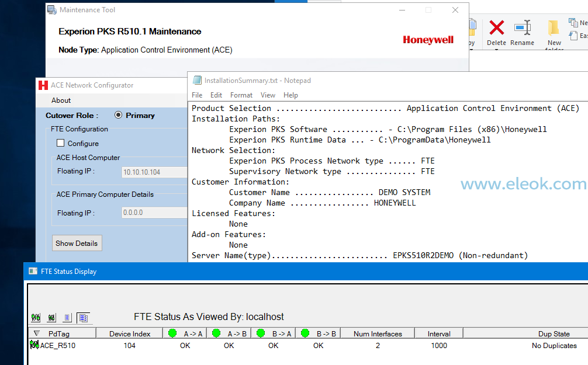
Task: Click the green status dot in B->A header
Action: pos(261,333)
